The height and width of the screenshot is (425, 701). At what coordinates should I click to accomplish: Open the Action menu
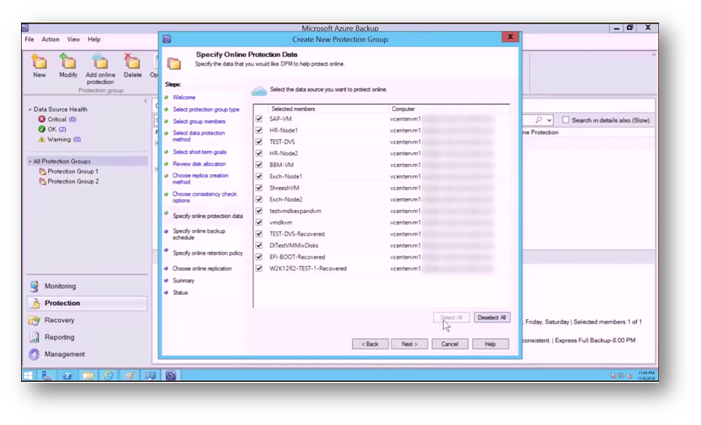tap(51, 39)
